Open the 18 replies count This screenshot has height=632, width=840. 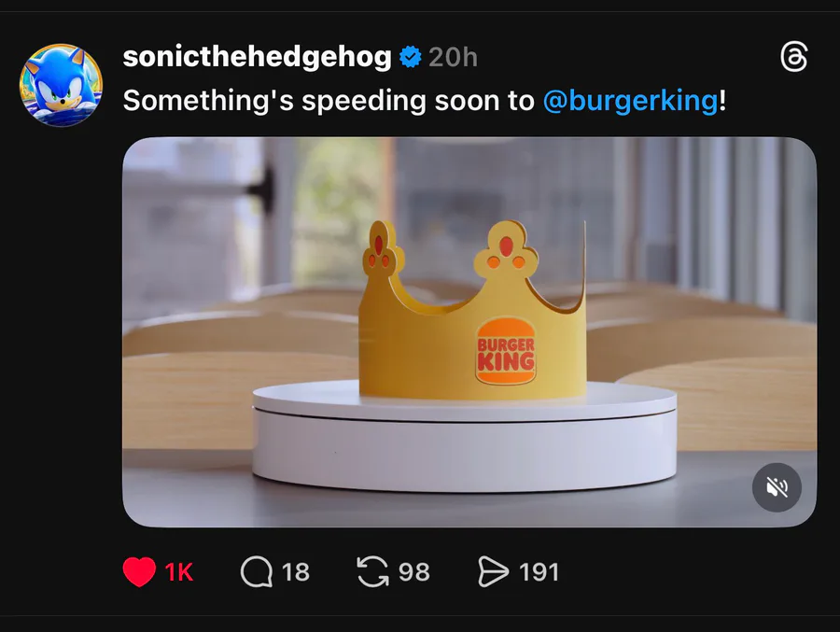tap(295, 571)
